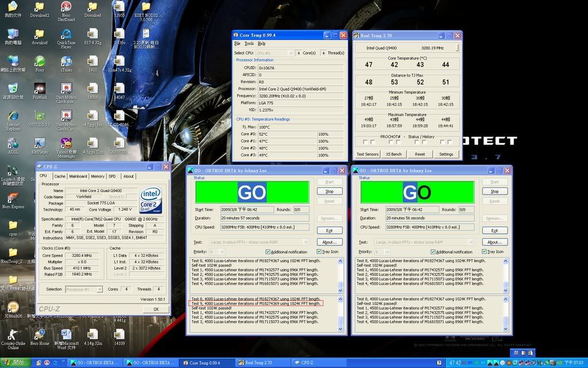This screenshot has width=588, height=368.
Task: Open Settings in Real Temp
Action: click(x=446, y=154)
